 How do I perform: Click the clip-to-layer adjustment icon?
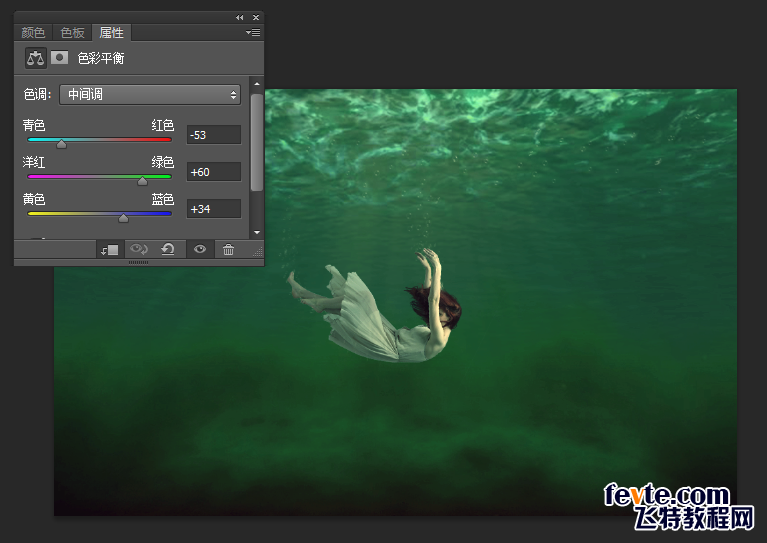pos(110,250)
